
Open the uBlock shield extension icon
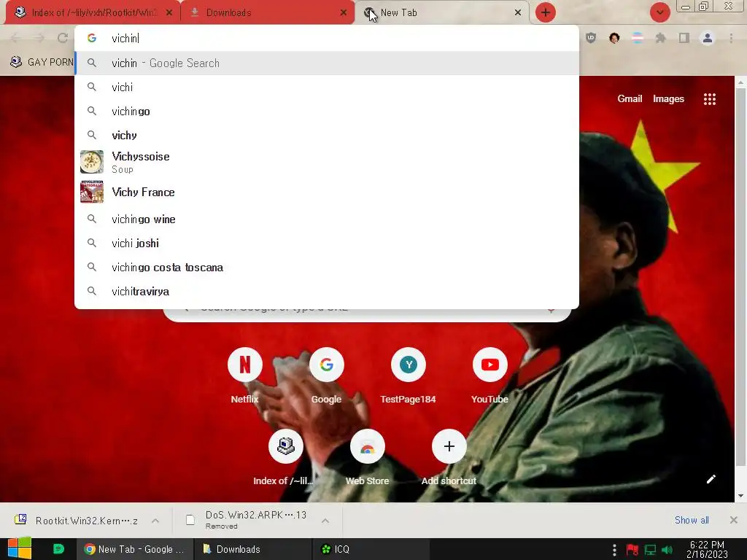(x=591, y=38)
